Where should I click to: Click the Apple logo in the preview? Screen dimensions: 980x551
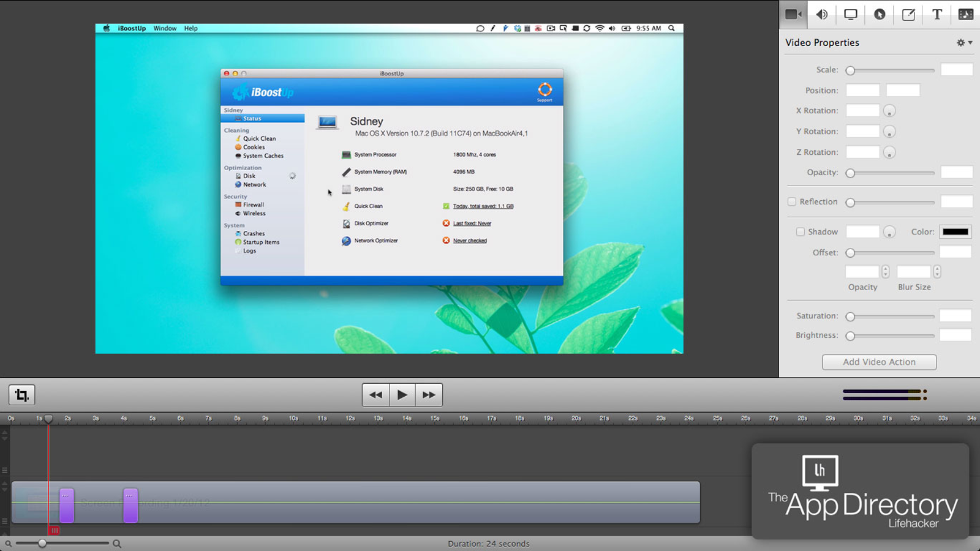(107, 28)
